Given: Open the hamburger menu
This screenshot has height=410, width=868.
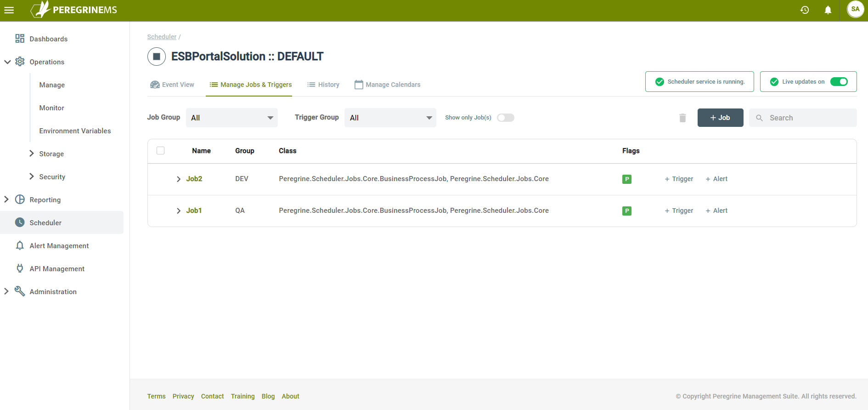Looking at the screenshot, I should click(x=9, y=10).
